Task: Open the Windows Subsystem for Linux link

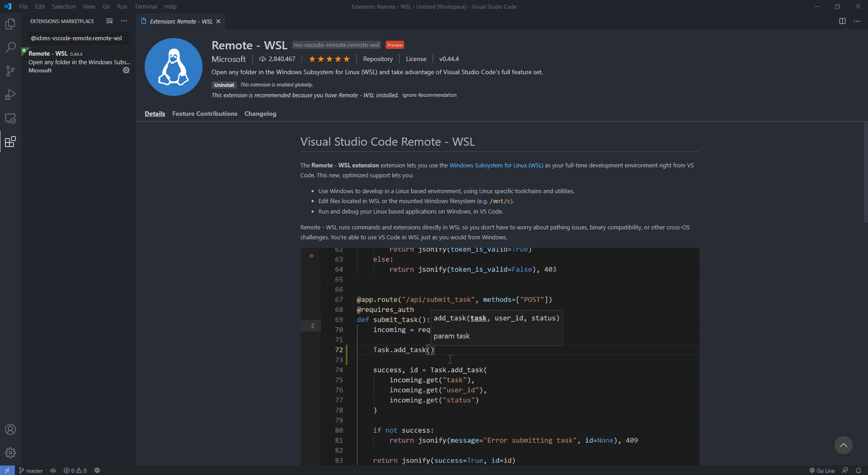Action: coord(496,165)
